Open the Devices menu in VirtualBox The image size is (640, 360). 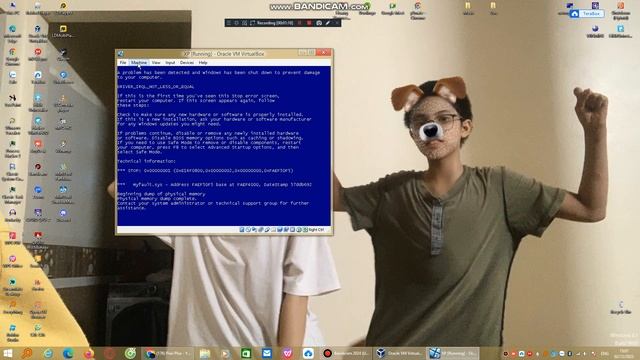point(187,63)
